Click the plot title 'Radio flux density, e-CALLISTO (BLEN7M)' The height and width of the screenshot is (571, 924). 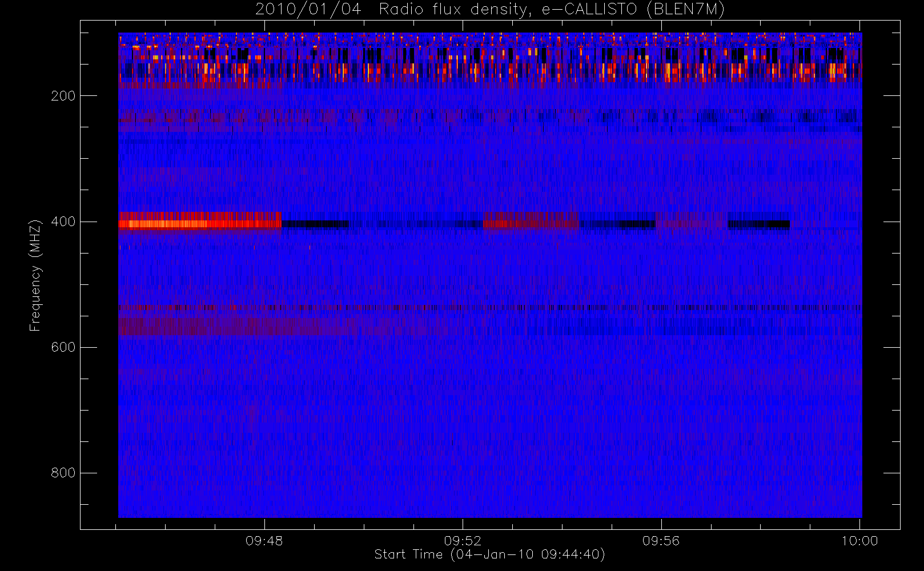point(552,9)
